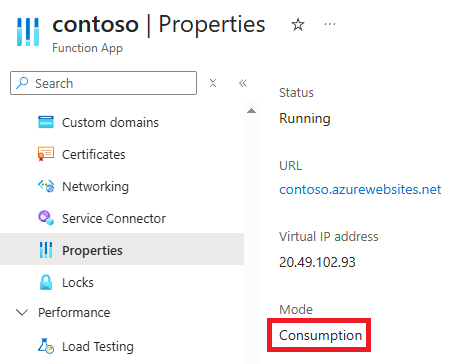
Task: Click the magnifier icon in the search box
Action: click(x=22, y=83)
